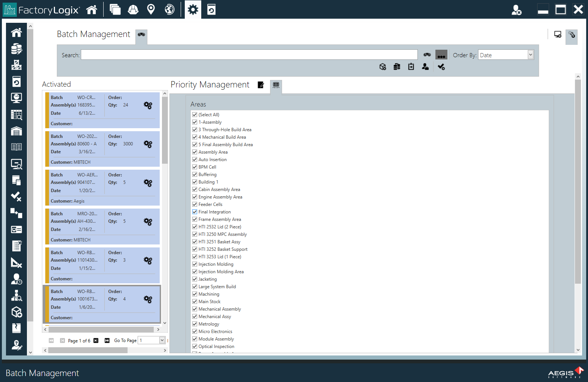The width and height of the screenshot is (588, 382).
Task: Toggle the (Select All) areas checkbox
Action: (195, 115)
